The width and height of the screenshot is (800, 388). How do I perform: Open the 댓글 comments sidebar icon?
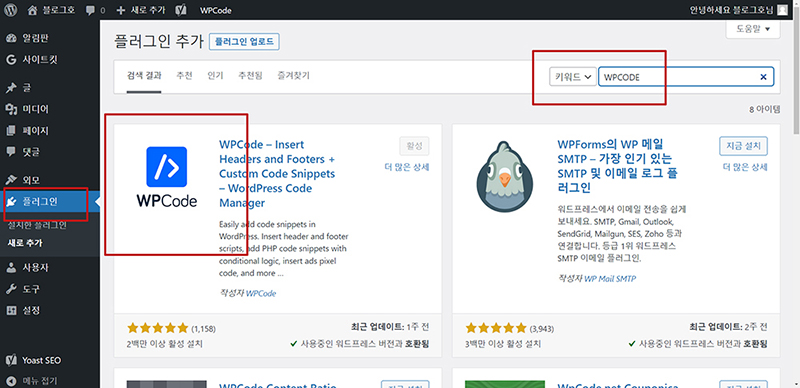pyautogui.click(x=11, y=151)
